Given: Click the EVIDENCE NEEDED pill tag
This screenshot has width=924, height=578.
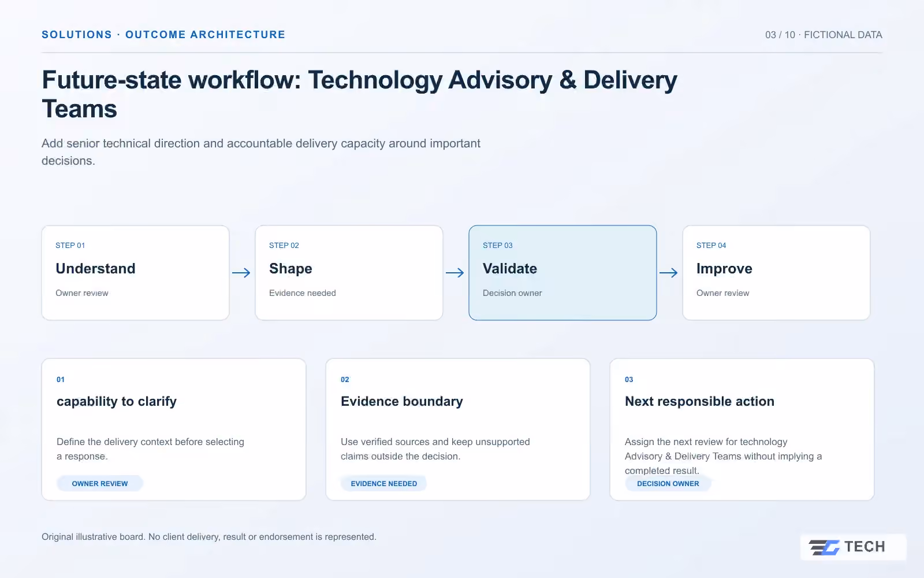Looking at the screenshot, I should tap(383, 483).
